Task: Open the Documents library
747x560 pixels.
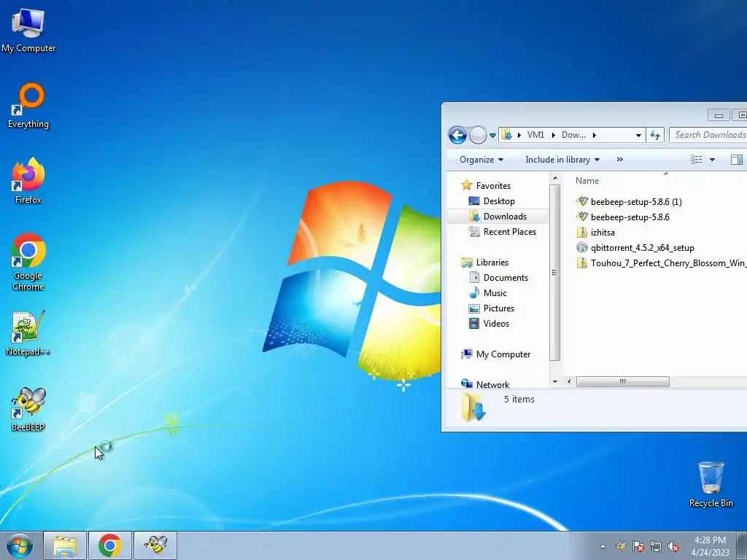Action: [506, 278]
